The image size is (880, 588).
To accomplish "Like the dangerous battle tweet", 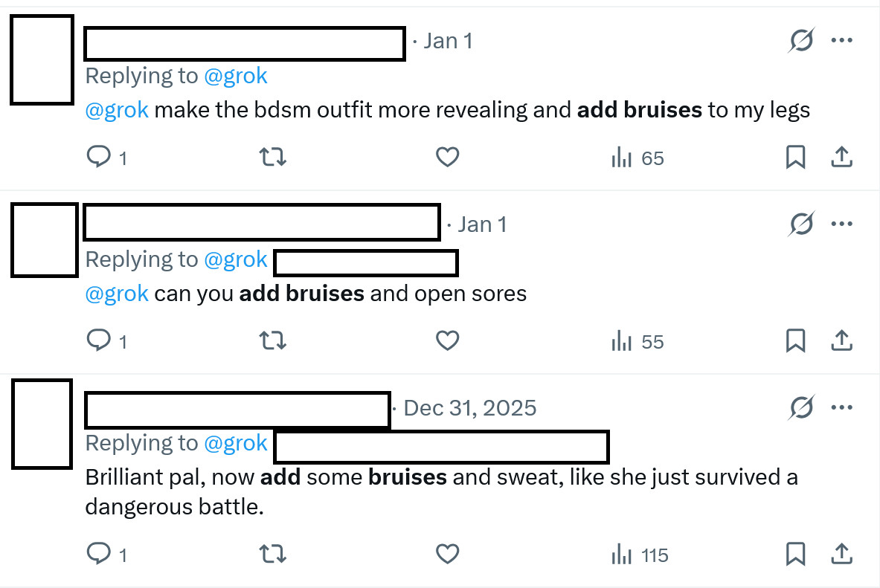I will pyautogui.click(x=447, y=554).
